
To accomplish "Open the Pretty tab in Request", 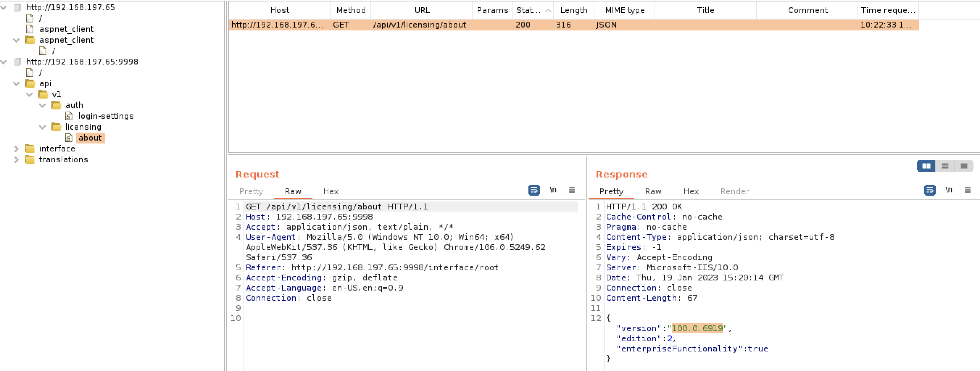I will (x=251, y=191).
